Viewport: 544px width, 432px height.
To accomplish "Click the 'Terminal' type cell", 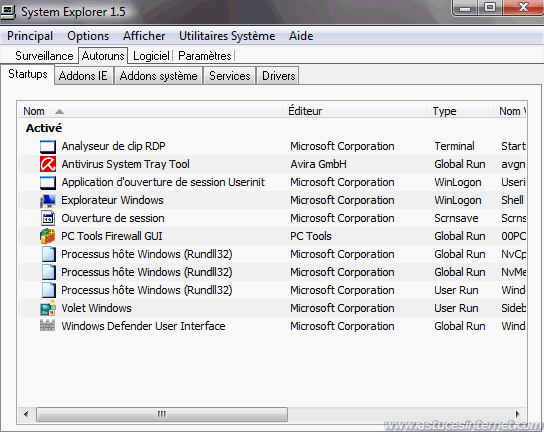I will 454,146.
